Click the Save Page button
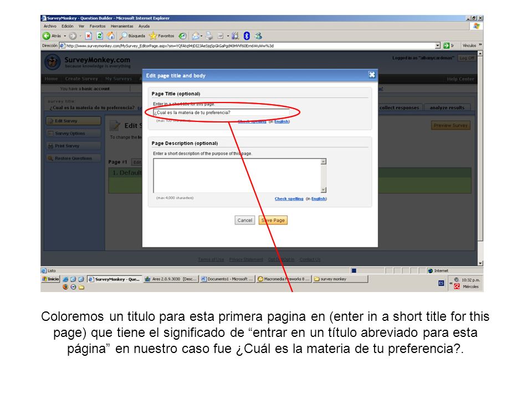Screen dimensions: 532x399 pyautogui.click(x=273, y=220)
